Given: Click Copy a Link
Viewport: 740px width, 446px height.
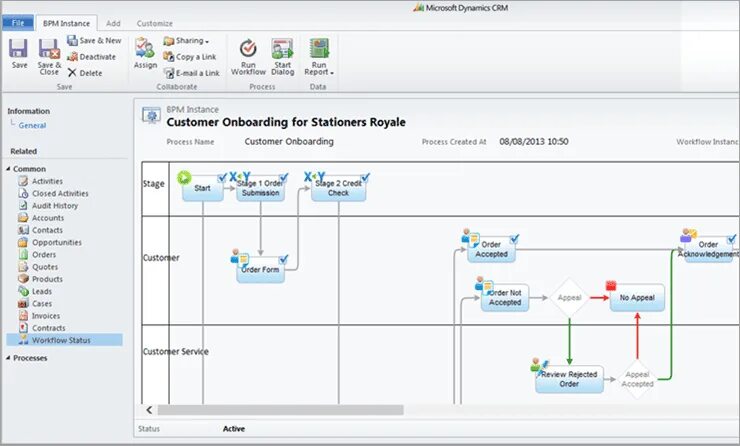Looking at the screenshot, I should pyautogui.click(x=189, y=57).
